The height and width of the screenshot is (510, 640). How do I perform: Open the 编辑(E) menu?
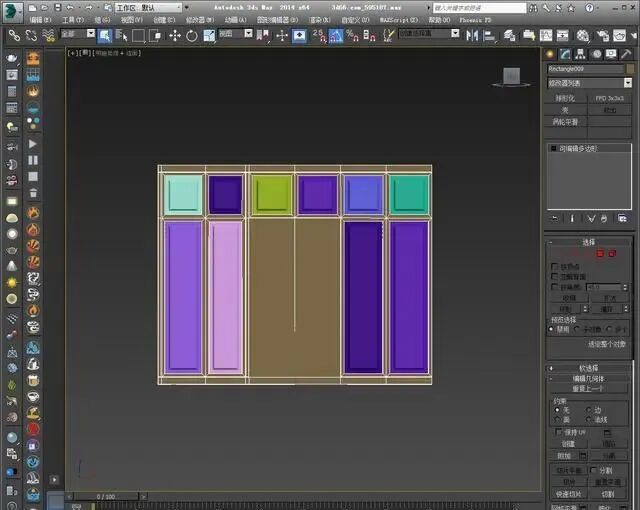41,19
